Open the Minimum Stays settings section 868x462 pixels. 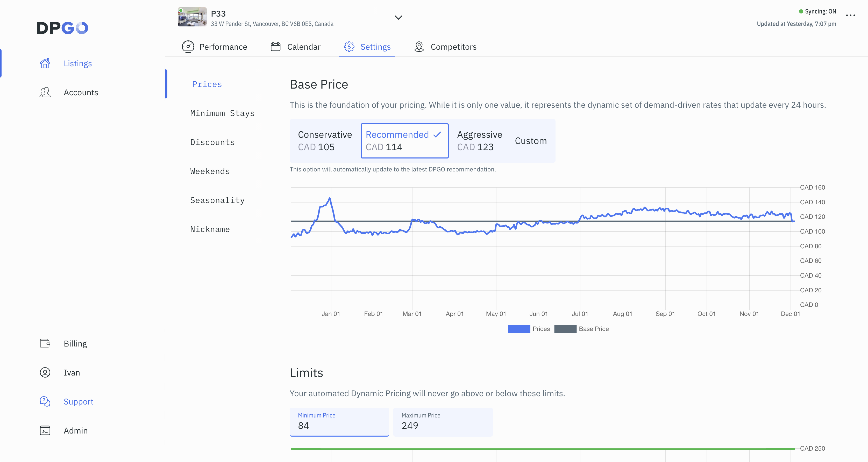coord(222,113)
